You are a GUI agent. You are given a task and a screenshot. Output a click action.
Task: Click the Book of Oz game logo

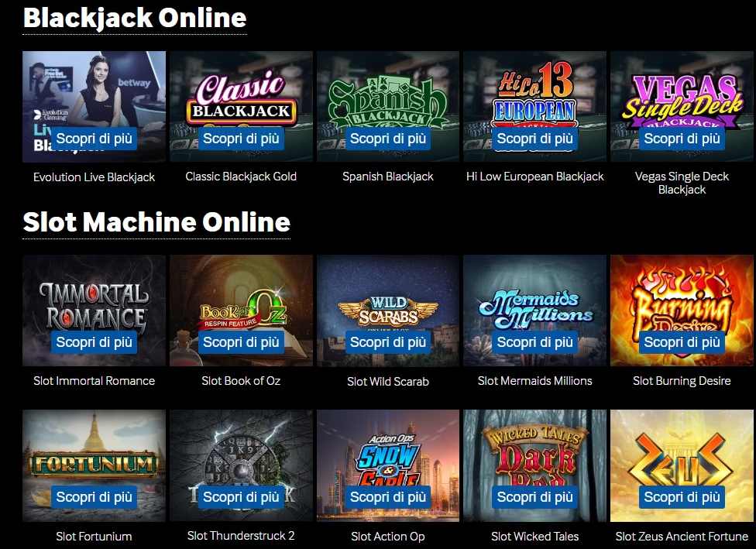tap(243, 310)
